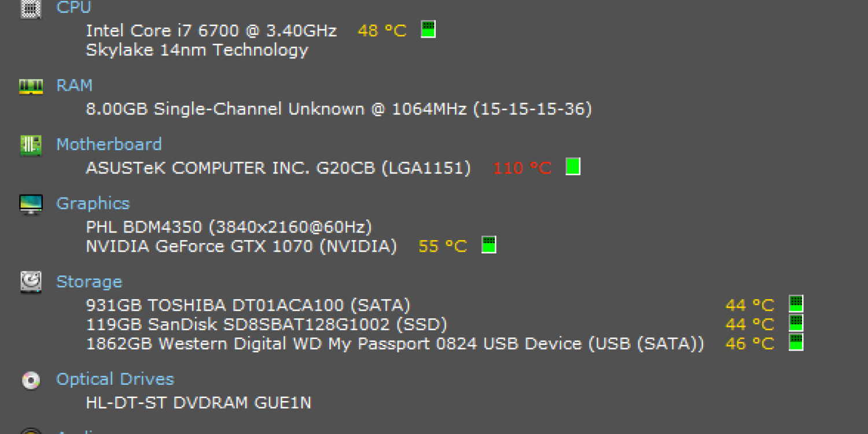Open the Optical Drives section heading
This screenshot has height=434, width=868.
point(115,379)
